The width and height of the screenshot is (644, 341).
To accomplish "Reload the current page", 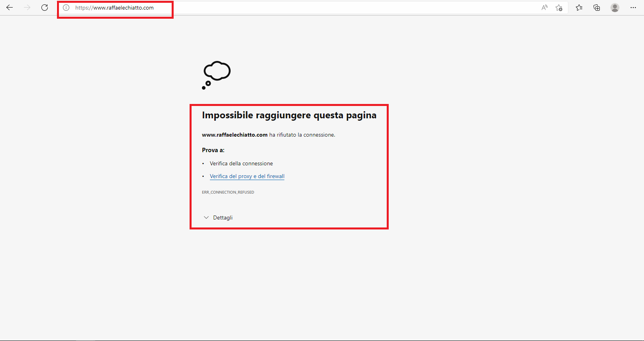I will click(45, 8).
